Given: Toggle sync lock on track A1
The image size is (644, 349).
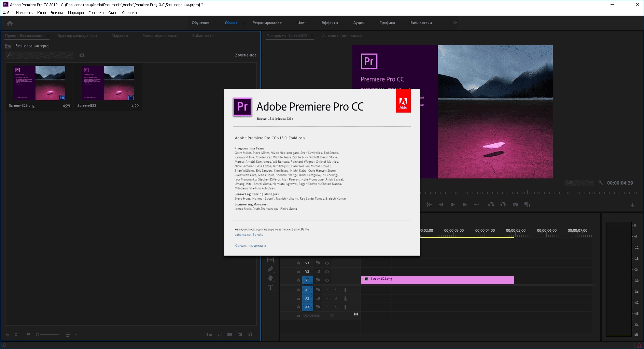Looking at the screenshot, I should coord(318,290).
